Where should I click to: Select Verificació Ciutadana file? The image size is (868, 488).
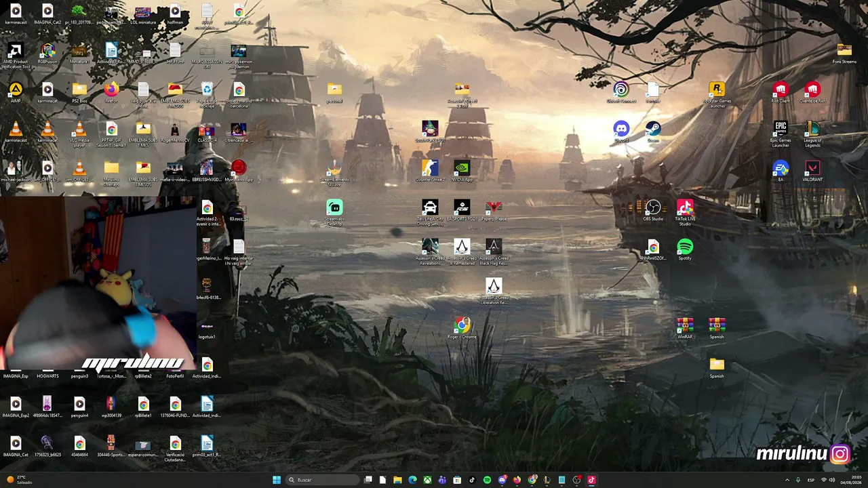[x=175, y=448]
